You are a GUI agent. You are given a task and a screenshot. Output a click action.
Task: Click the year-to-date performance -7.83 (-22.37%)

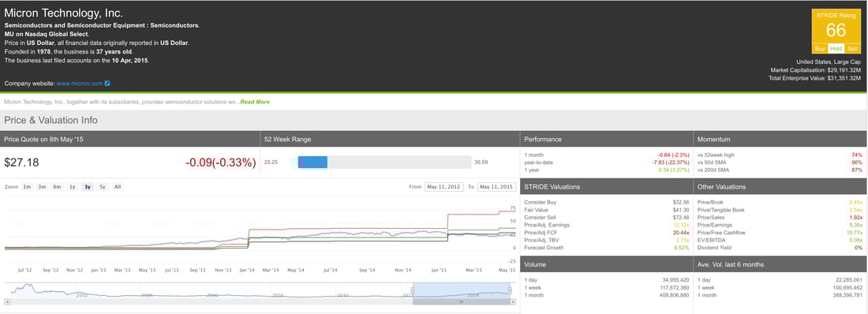tap(671, 163)
